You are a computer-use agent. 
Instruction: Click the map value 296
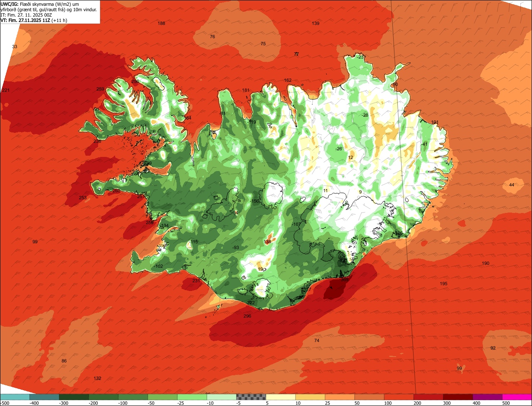tap(247, 316)
